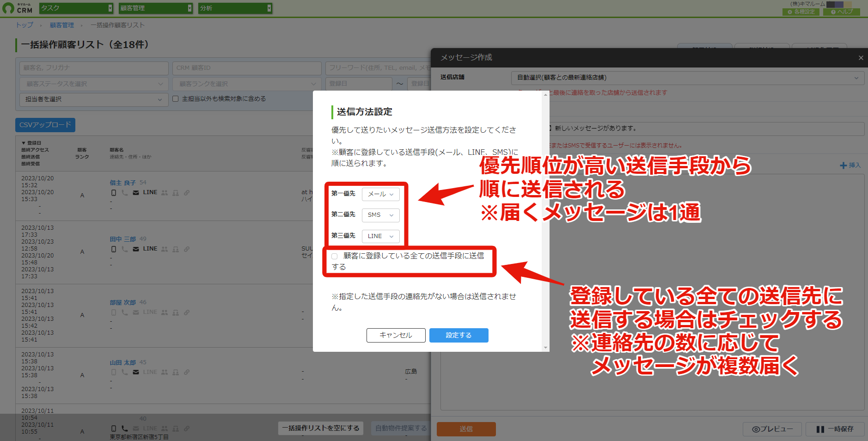Click mobile phone icon in 東京都新宿区 row
The image size is (868, 441).
pyautogui.click(x=114, y=429)
